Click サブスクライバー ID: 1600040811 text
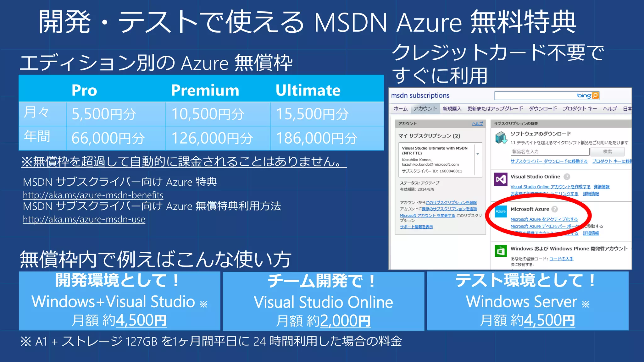644x362 pixels. click(432, 171)
